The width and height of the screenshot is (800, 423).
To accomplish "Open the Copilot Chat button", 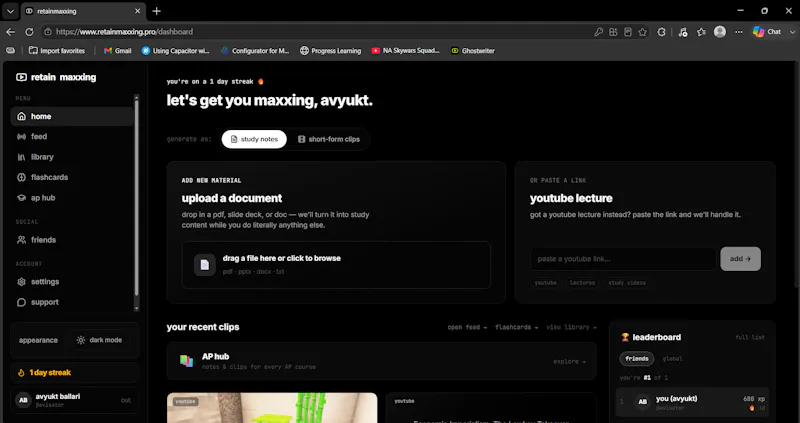I will (767, 32).
